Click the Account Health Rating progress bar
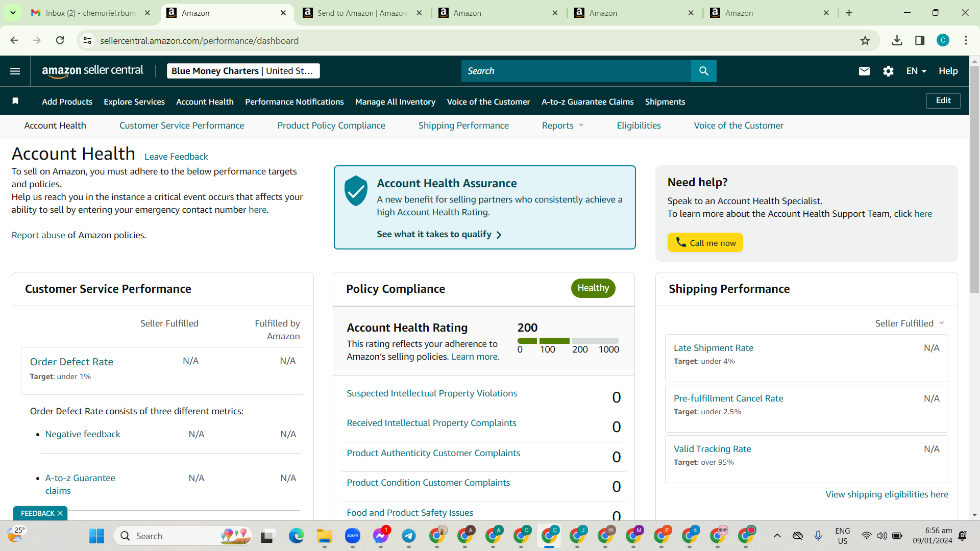This screenshot has width=980, height=551. click(568, 341)
